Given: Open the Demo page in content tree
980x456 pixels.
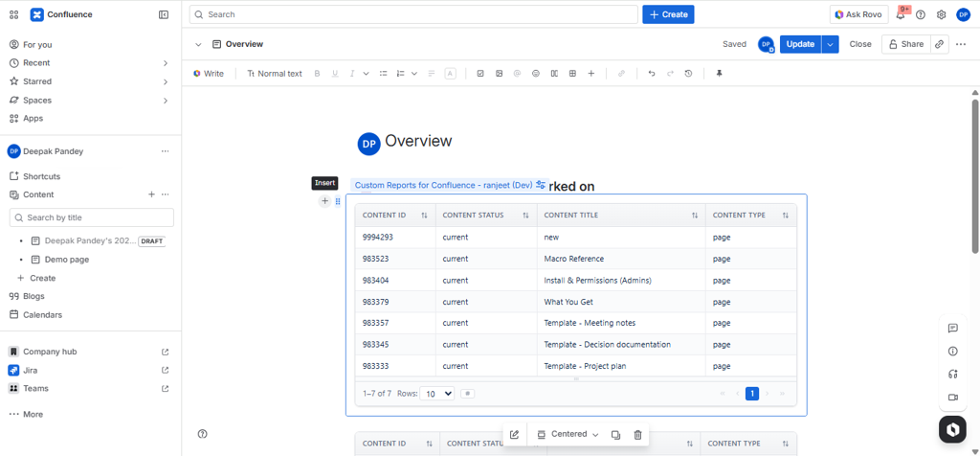Looking at the screenshot, I should (x=67, y=259).
